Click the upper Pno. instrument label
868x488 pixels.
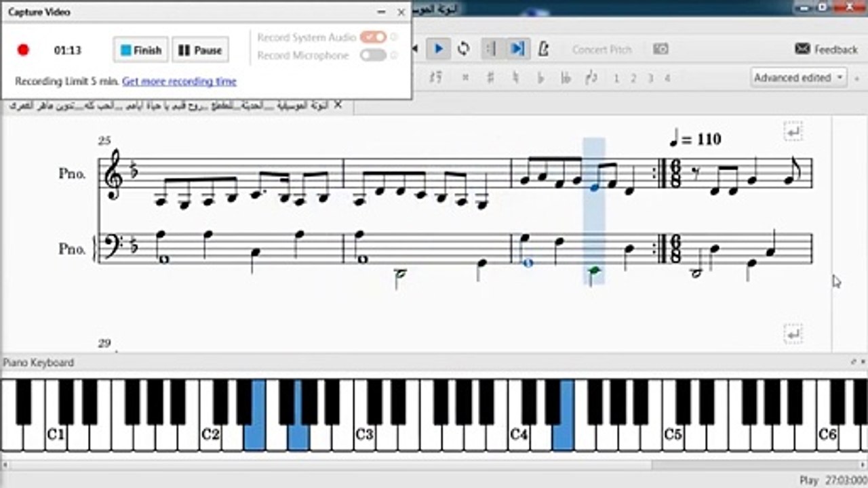[73, 174]
